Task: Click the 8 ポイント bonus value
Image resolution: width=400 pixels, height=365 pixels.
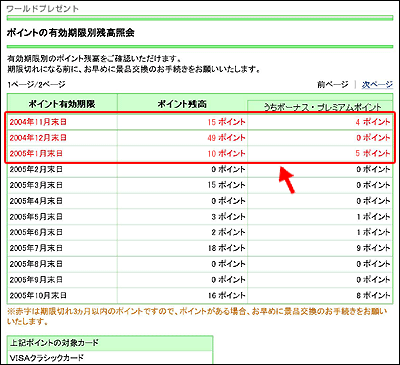Action: 373,295
